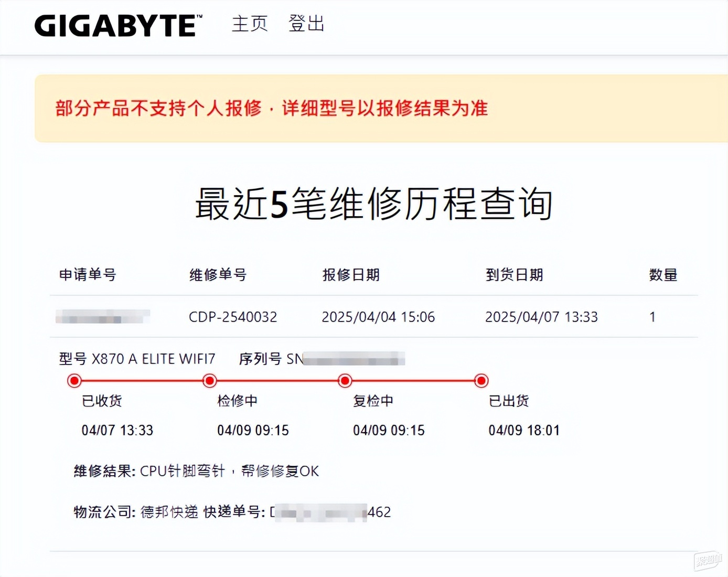Click shipped timestamp 04/09 18:01

click(524, 431)
